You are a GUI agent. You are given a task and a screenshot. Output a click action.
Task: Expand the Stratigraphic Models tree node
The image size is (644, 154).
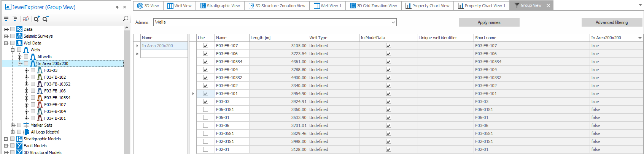(6, 139)
